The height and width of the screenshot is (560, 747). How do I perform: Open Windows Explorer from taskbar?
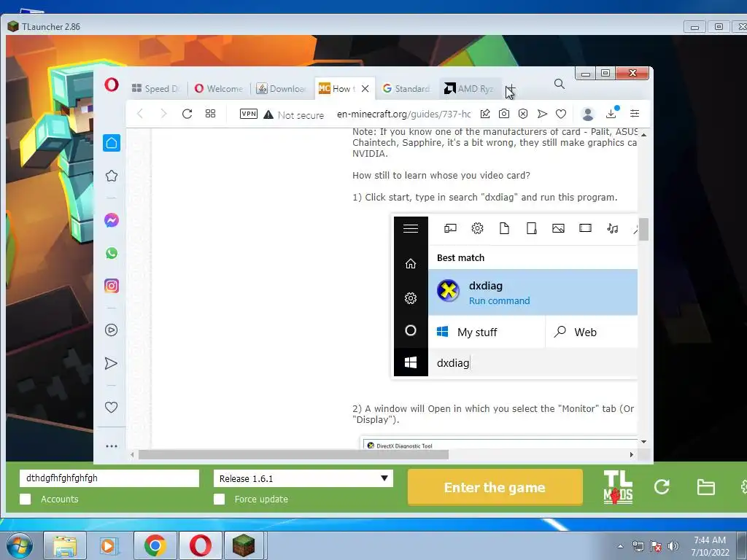click(x=65, y=545)
